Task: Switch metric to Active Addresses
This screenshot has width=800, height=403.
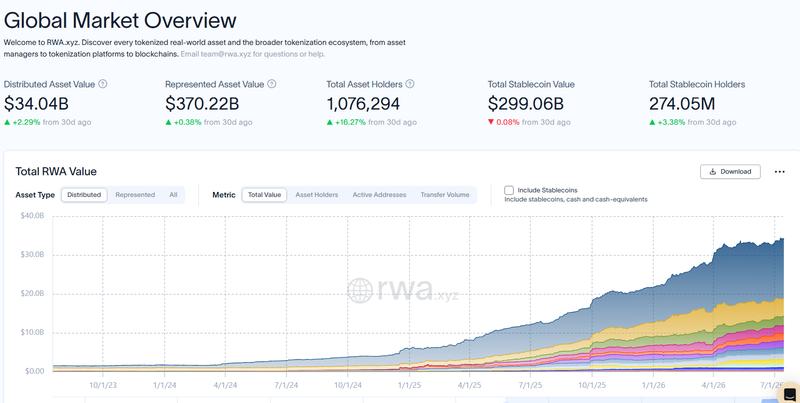Action: 379,195
